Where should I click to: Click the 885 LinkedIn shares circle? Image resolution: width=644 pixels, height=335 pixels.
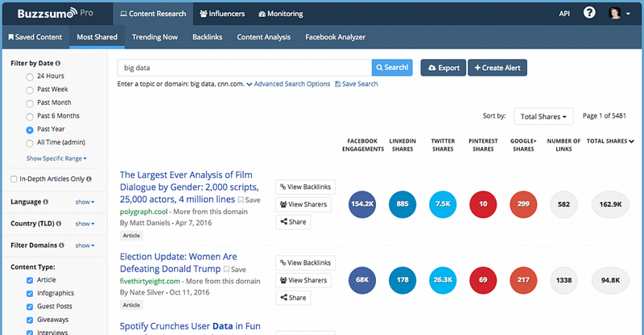click(402, 205)
